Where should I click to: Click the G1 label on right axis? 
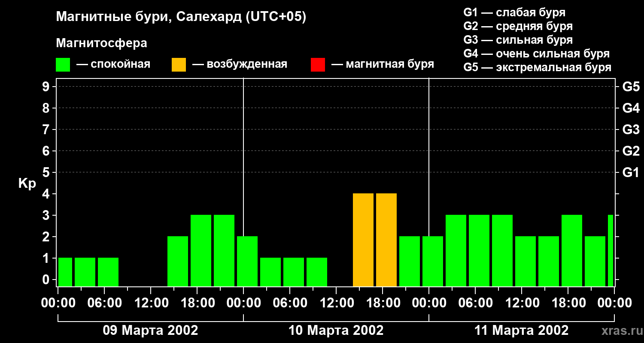click(x=631, y=172)
